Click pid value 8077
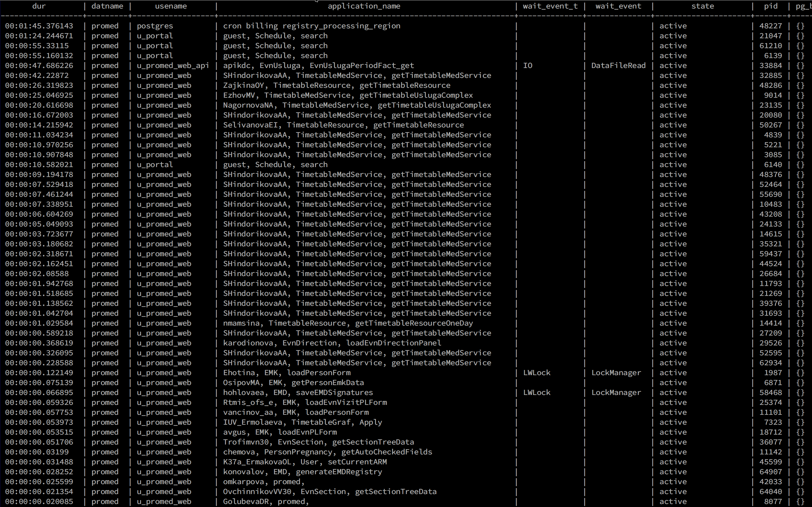 [x=773, y=502]
